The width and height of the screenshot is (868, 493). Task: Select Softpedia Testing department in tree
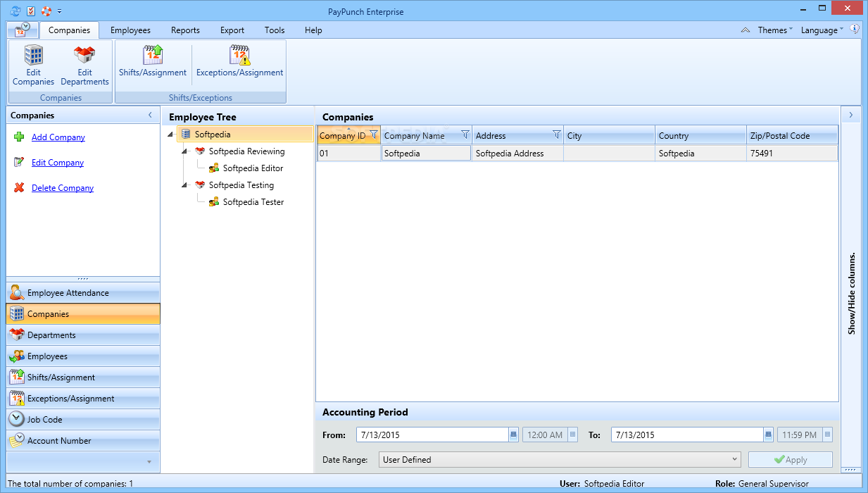tap(241, 185)
